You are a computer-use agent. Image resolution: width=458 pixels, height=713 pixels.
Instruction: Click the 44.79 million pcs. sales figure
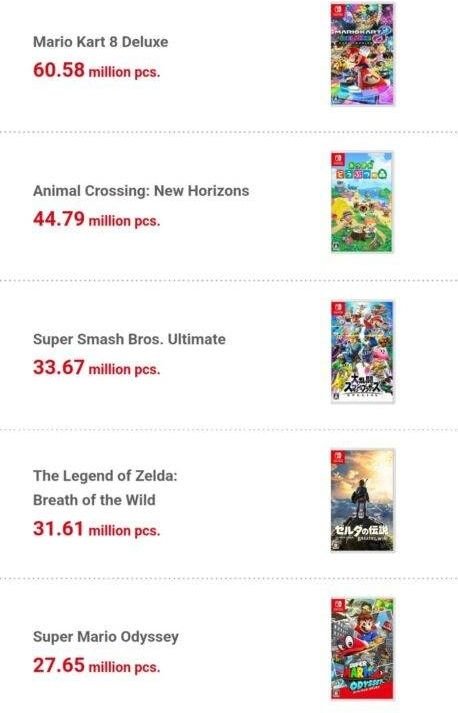96,219
